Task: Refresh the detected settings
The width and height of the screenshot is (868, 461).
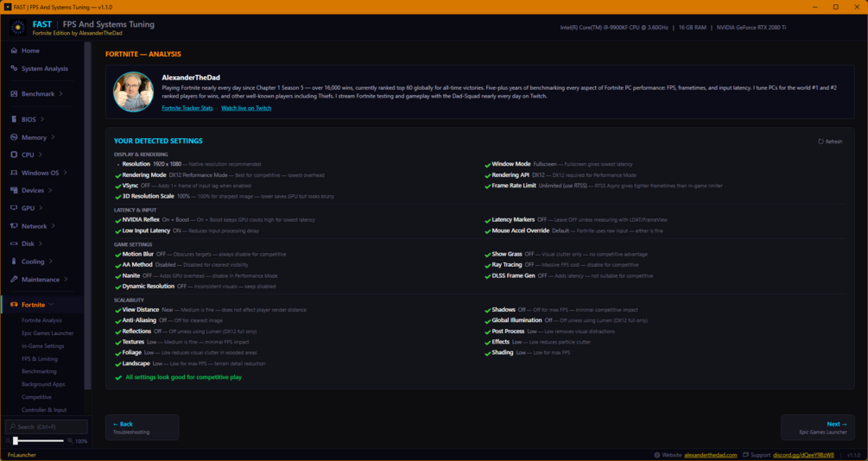Action: point(830,142)
